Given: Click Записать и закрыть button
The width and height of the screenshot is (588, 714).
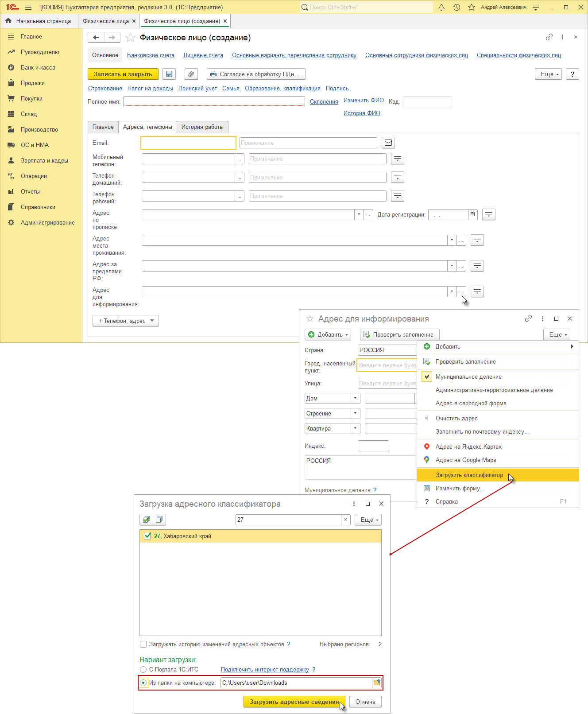Looking at the screenshot, I should 123,74.
